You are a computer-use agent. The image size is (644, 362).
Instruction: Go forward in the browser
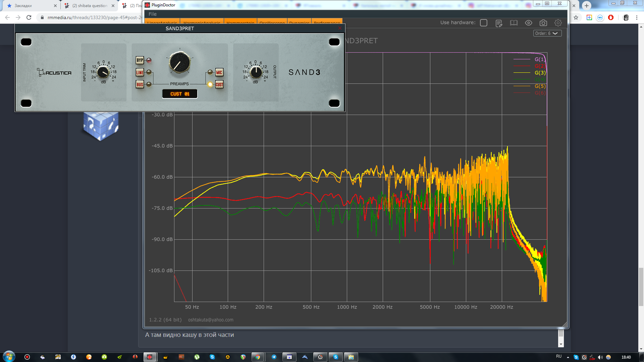pos(18,17)
